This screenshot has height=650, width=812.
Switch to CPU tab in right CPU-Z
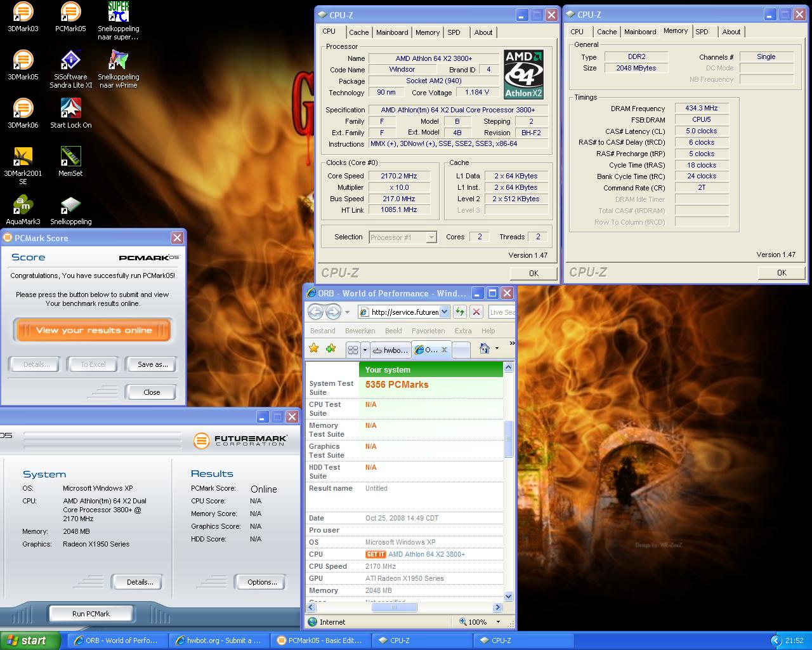(x=577, y=32)
